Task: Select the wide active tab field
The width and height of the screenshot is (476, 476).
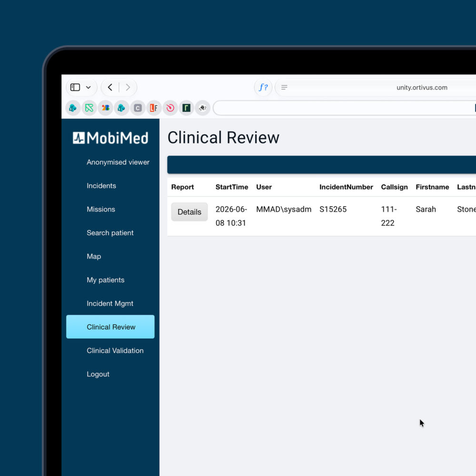Action: tap(345, 108)
